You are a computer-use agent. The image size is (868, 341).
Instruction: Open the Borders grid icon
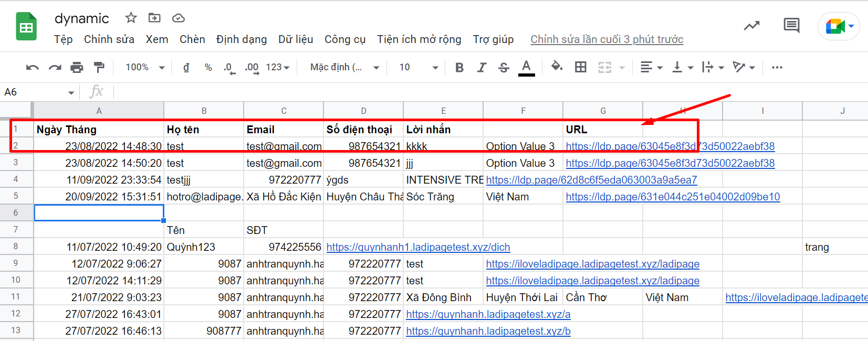tap(580, 67)
